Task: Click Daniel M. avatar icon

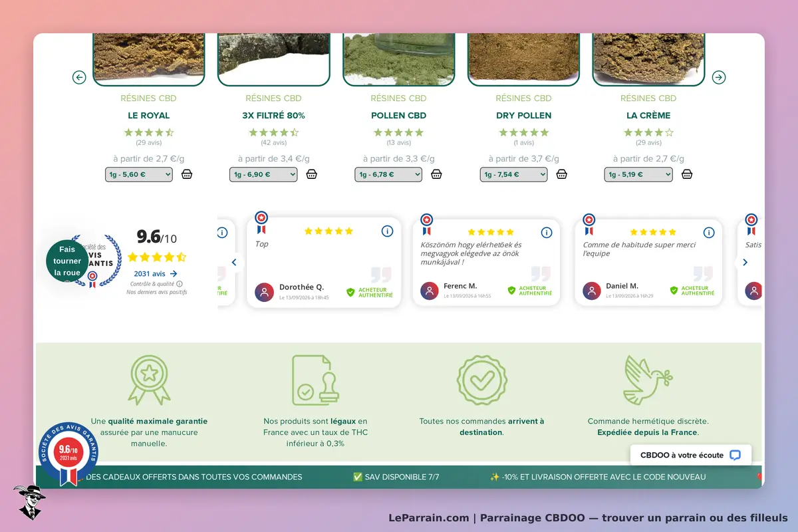Action: [x=592, y=291]
